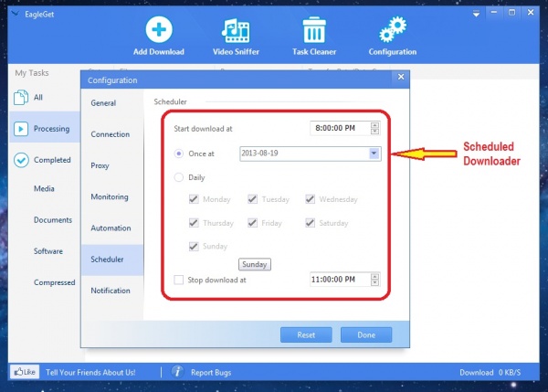548x392 pixels.
Task: Select the Once at radio button
Action: pos(179,154)
